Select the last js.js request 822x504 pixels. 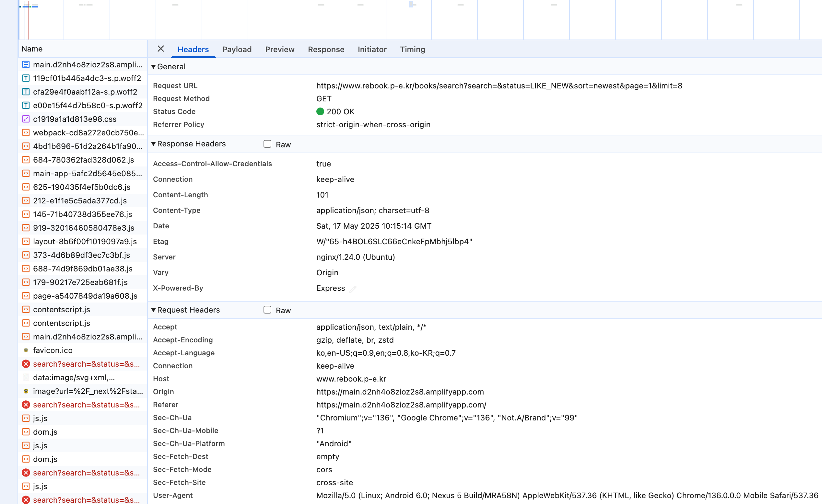pos(83,486)
